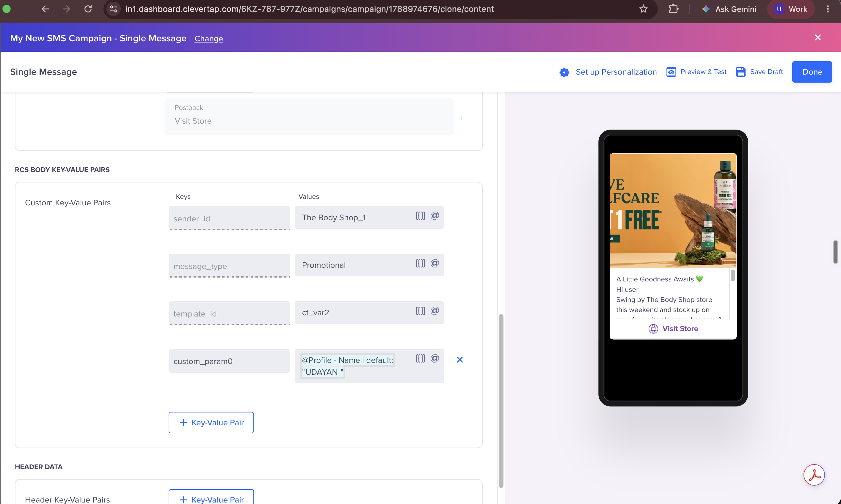Click the Preview & Test eye icon
Screen dimensions: 841x504
pyautogui.click(x=671, y=72)
